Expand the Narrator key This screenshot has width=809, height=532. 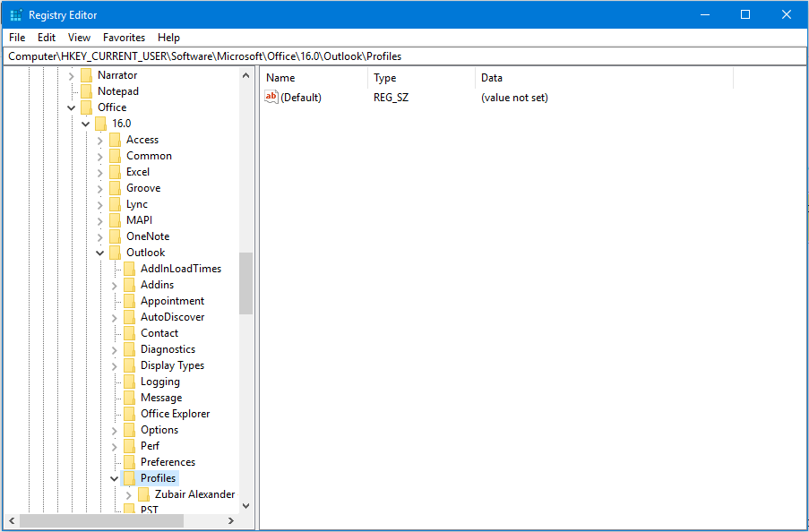click(x=72, y=76)
